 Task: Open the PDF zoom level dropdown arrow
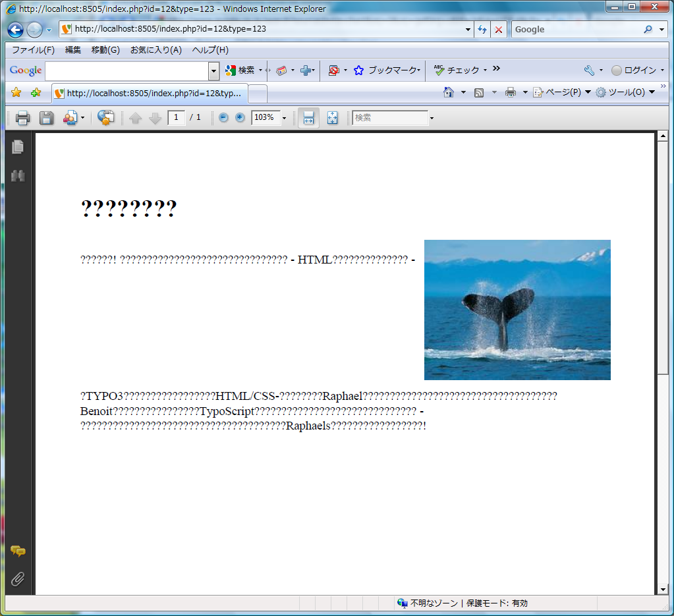(x=284, y=118)
